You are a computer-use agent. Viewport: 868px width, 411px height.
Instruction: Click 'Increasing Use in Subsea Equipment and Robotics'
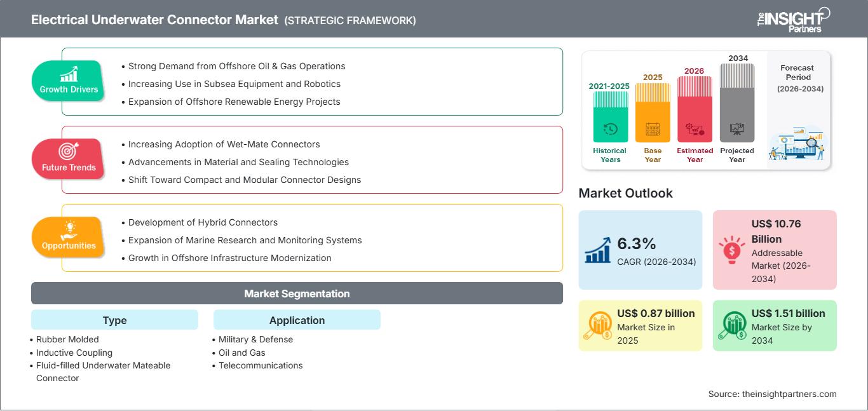point(234,84)
